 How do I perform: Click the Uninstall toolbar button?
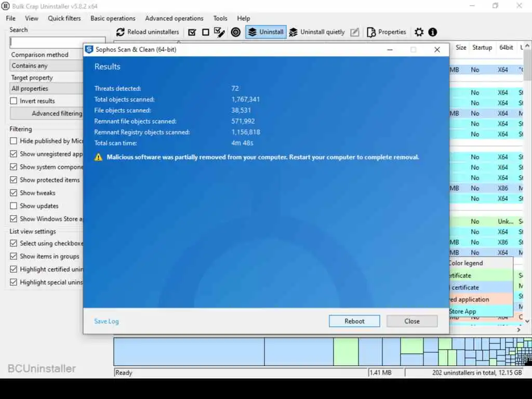266,32
